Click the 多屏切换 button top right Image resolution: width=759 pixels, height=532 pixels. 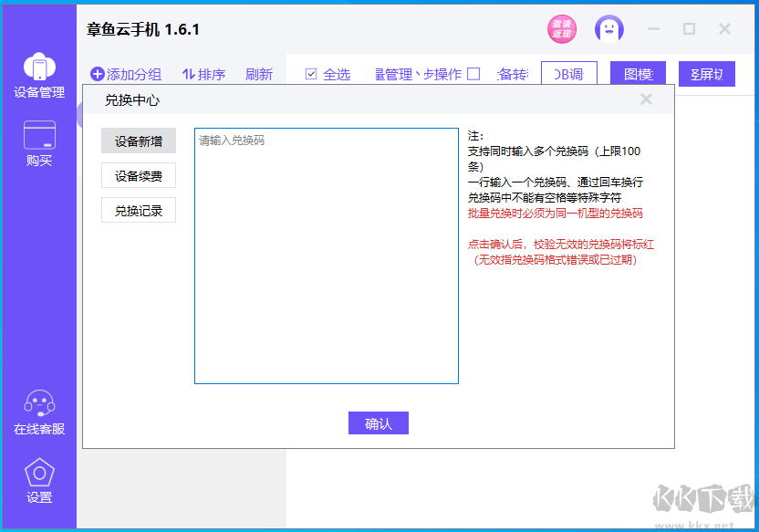coord(707,73)
